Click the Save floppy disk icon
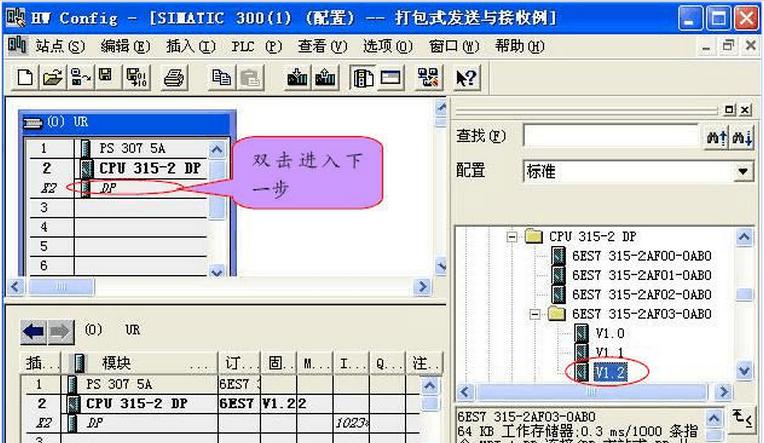Image resolution: width=764 pixels, height=443 pixels. [x=105, y=77]
